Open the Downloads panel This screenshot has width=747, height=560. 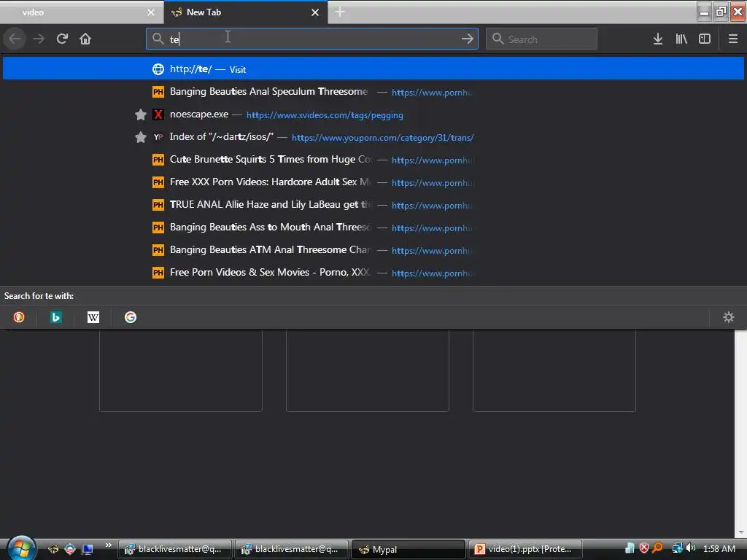tap(658, 39)
